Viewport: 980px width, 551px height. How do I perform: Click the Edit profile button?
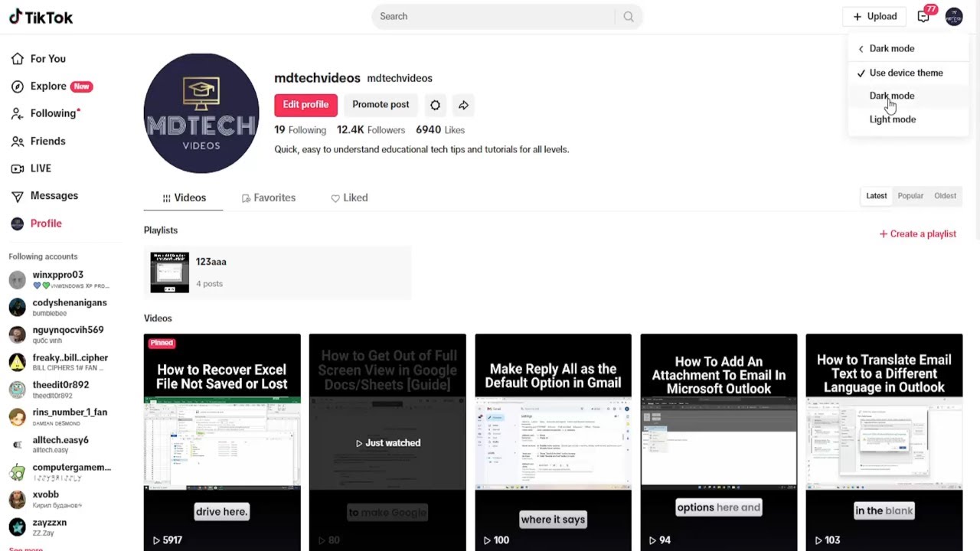pyautogui.click(x=305, y=105)
